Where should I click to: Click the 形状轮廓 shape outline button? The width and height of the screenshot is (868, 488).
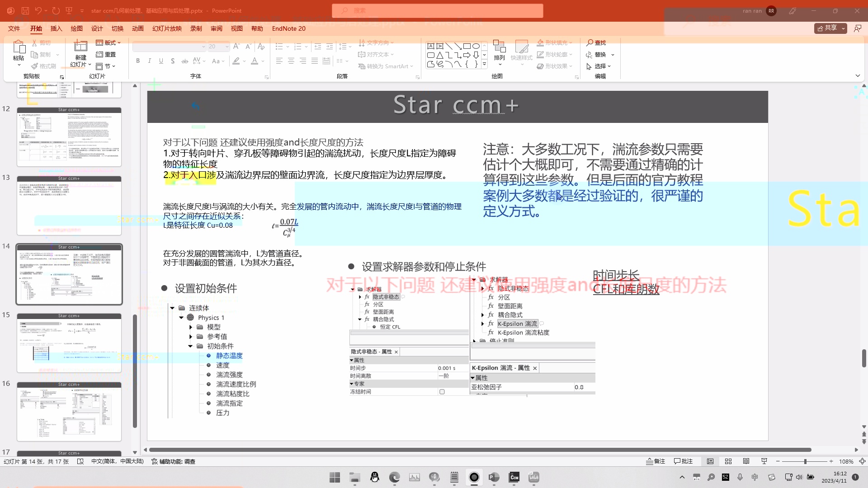point(555,54)
